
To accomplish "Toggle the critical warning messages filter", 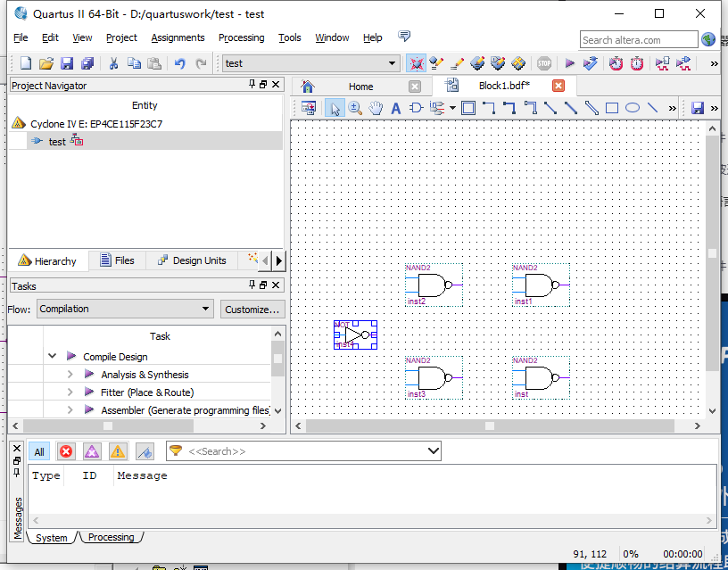I will (x=92, y=451).
